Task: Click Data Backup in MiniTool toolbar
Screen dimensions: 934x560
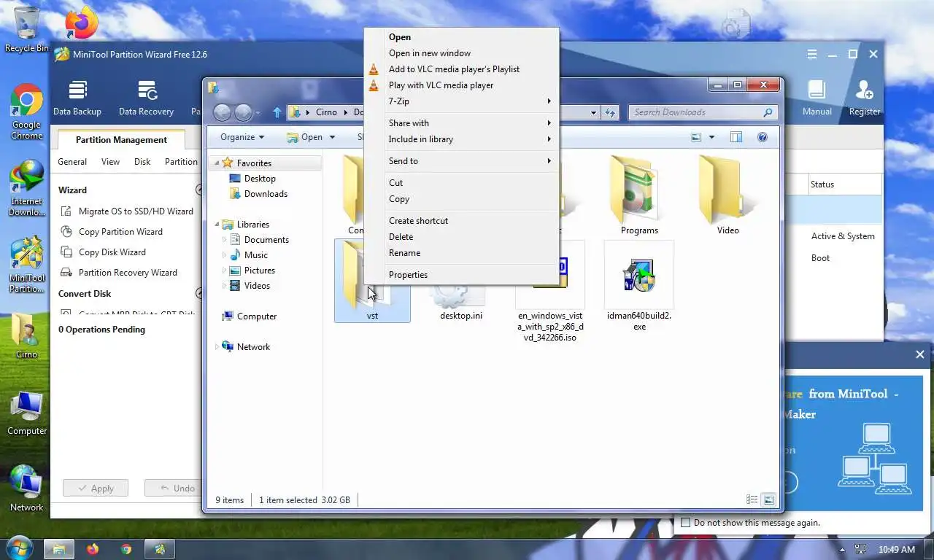Action: click(x=77, y=98)
